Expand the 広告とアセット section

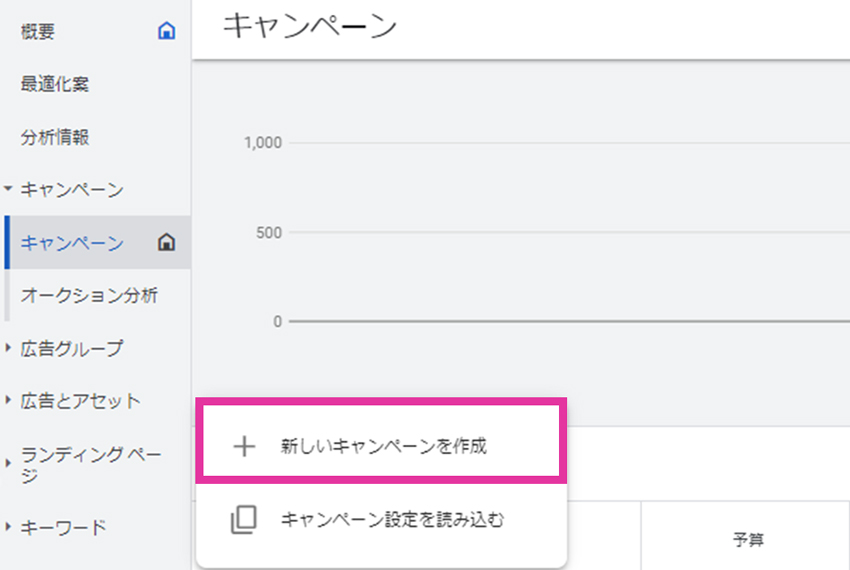(8, 400)
